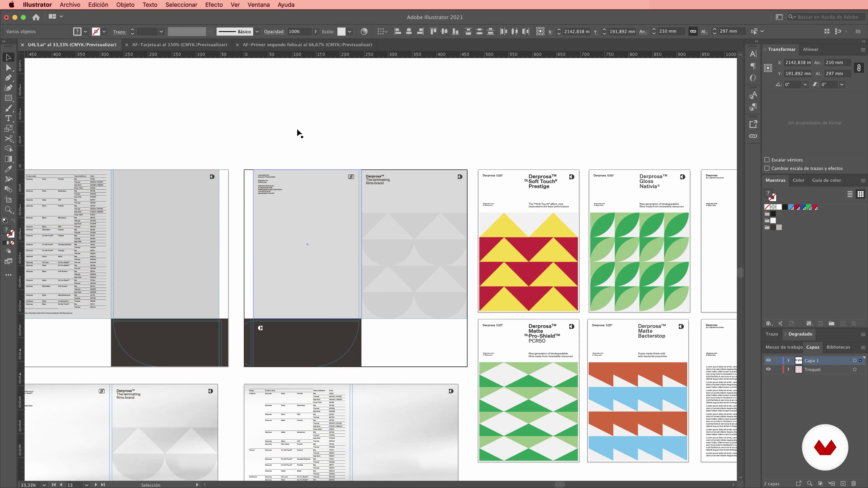Switch swatches to list view
Viewport: 868px width, 488px height.
click(850, 194)
